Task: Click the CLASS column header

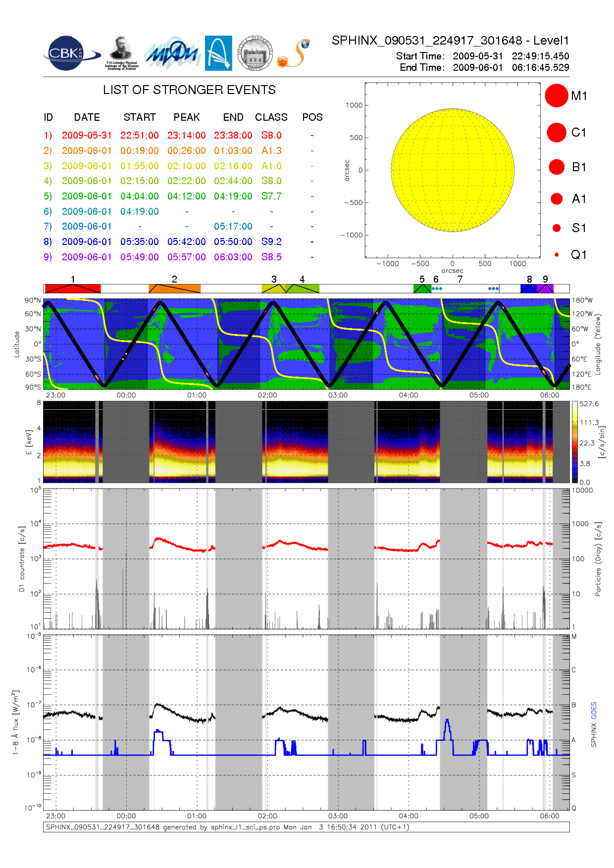Action: [x=271, y=117]
